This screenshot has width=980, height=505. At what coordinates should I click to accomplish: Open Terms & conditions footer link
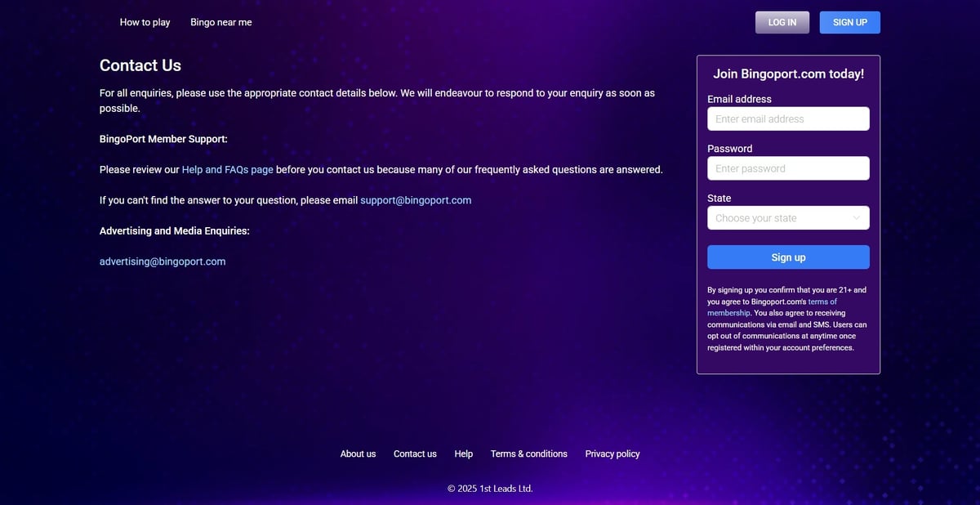click(529, 454)
